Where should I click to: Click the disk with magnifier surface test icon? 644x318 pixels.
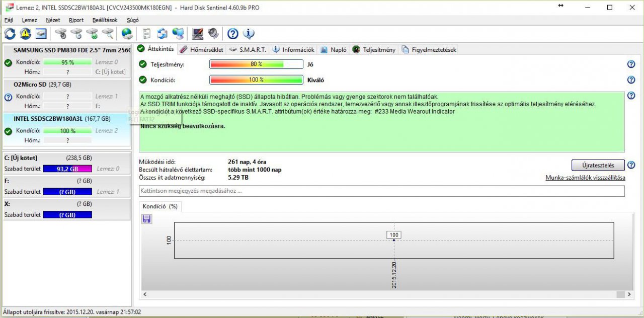click(108, 34)
